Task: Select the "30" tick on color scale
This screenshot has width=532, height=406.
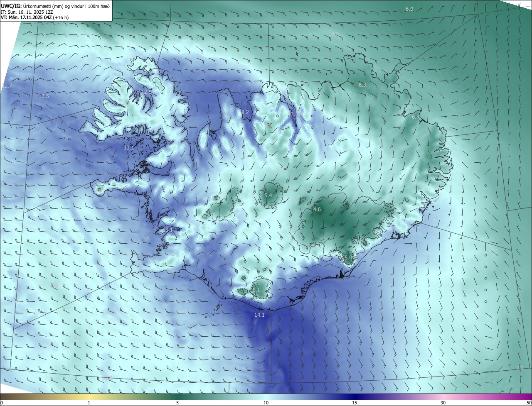Action: 443,403
